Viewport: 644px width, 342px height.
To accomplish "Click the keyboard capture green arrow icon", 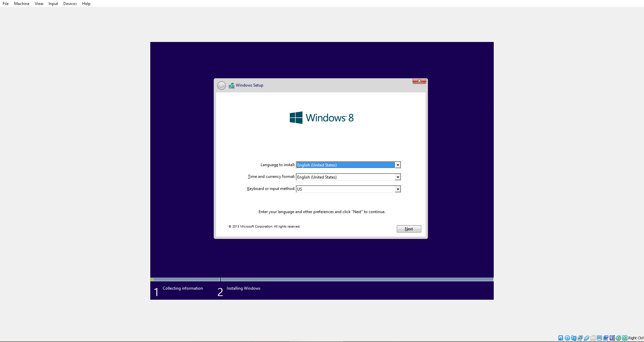I will pos(625,338).
